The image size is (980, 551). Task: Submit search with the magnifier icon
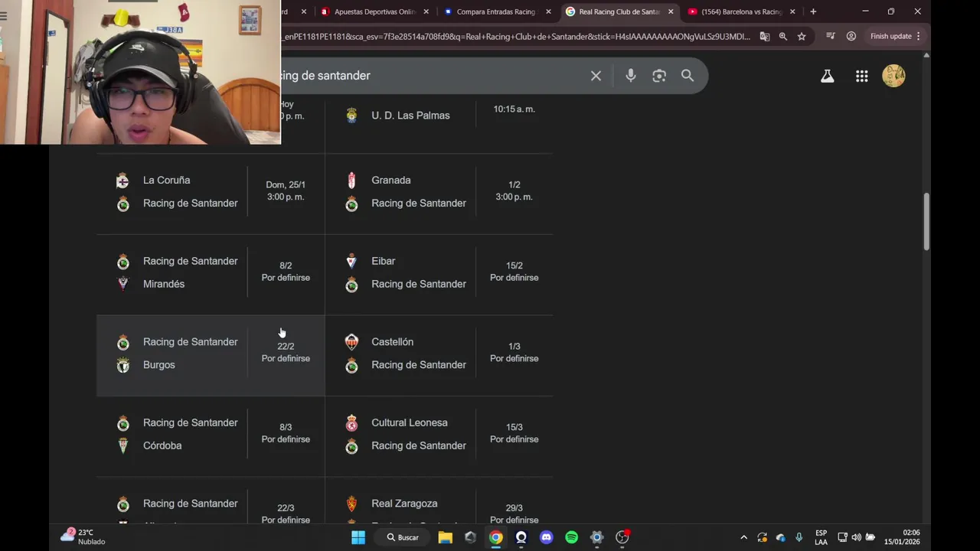[688, 76]
